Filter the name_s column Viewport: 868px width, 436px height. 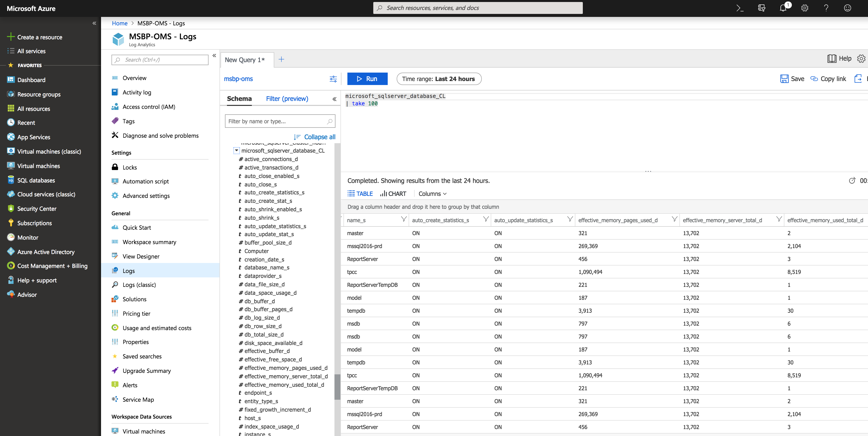click(403, 219)
